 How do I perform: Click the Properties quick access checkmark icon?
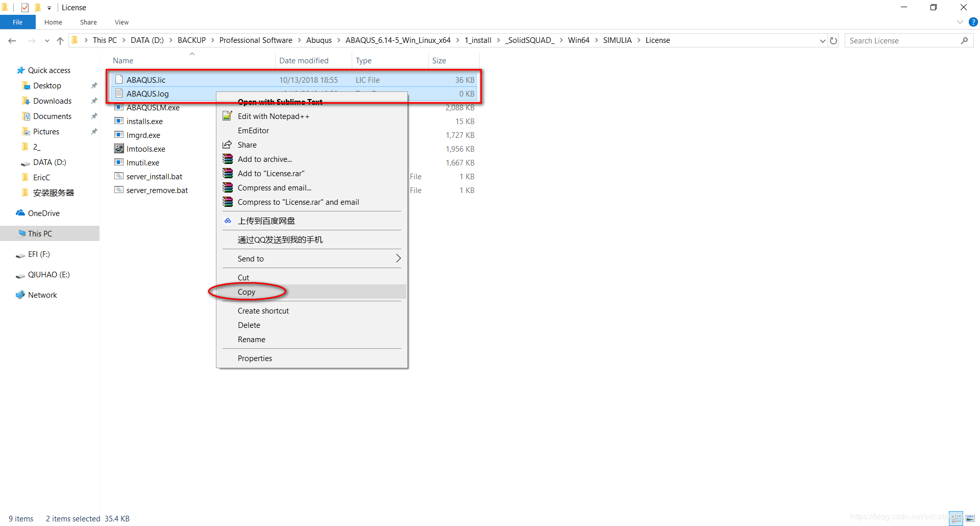point(25,8)
